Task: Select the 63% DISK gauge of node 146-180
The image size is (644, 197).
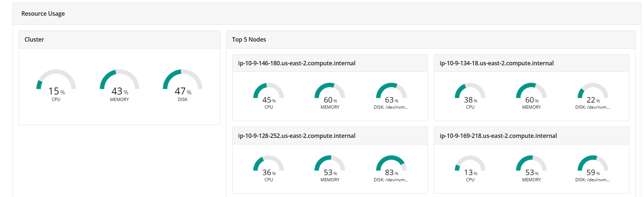Action: [x=391, y=96]
